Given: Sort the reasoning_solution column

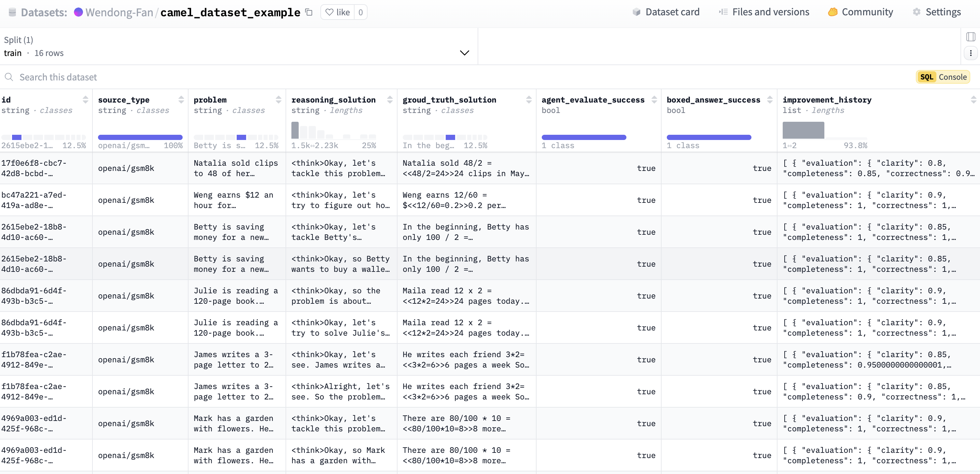Looking at the screenshot, I should point(390,100).
